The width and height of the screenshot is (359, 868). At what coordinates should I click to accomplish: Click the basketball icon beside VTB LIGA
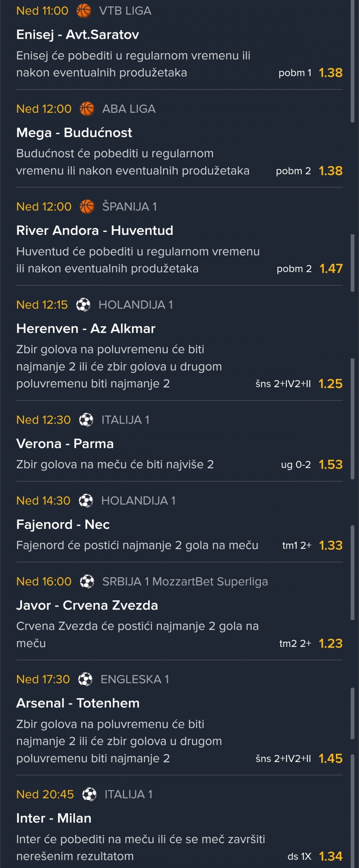click(x=84, y=11)
